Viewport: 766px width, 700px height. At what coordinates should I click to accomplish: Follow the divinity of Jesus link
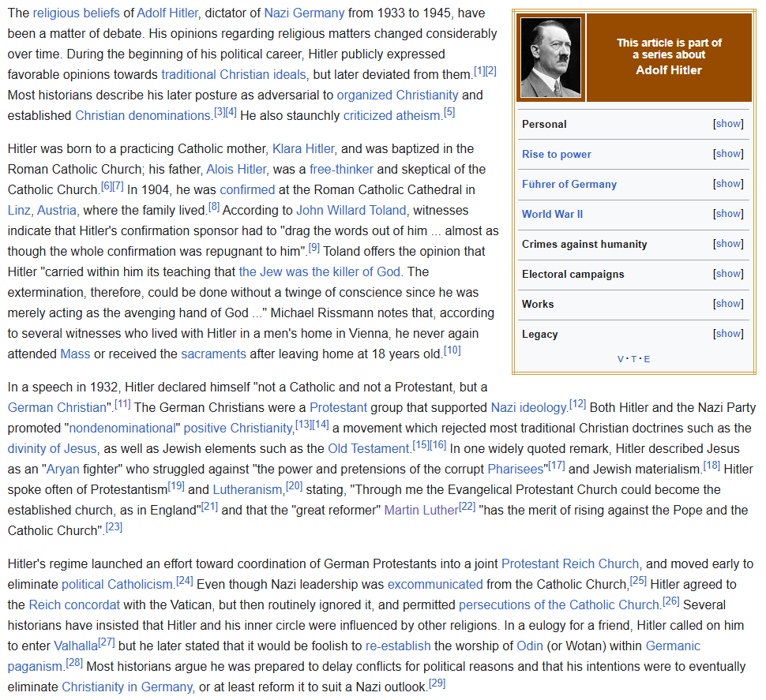click(x=52, y=448)
